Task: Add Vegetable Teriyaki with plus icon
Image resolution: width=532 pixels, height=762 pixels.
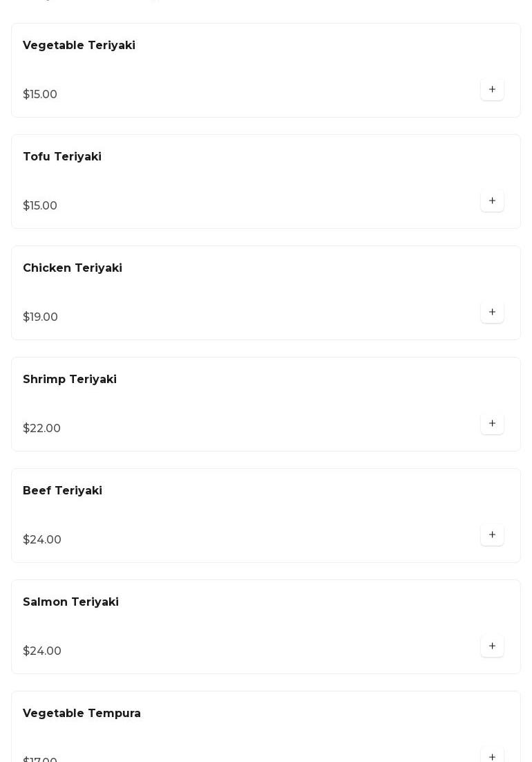Action: click(492, 90)
